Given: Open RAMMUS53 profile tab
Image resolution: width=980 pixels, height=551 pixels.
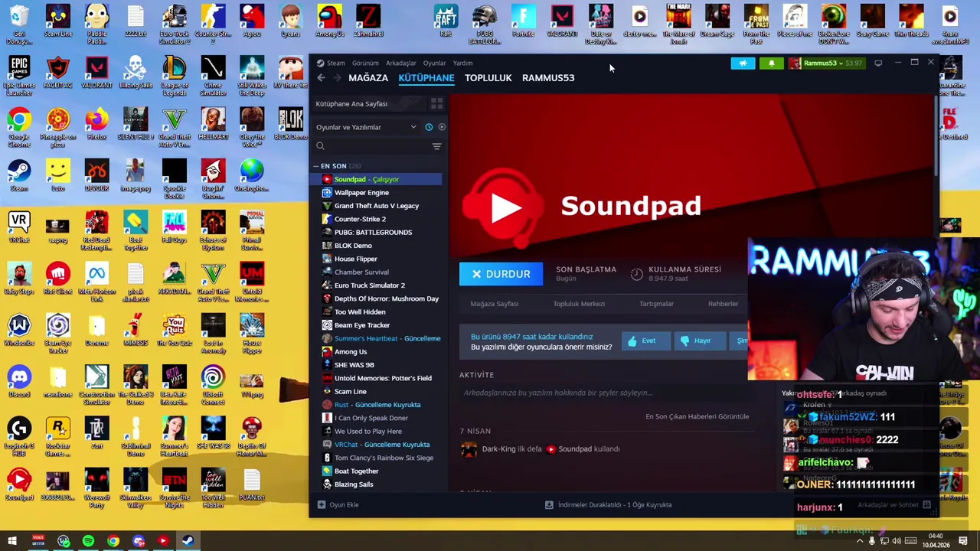Looking at the screenshot, I should click(548, 78).
